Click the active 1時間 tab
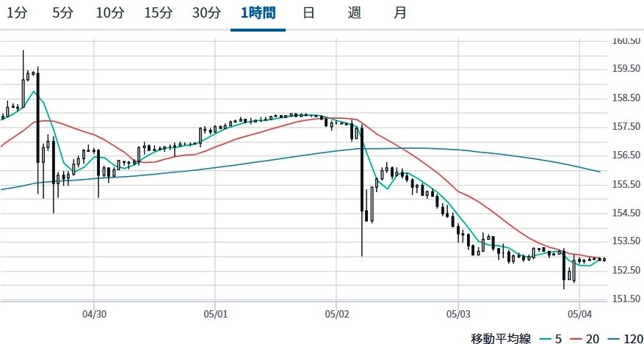The width and height of the screenshot is (644, 344). pos(258,13)
